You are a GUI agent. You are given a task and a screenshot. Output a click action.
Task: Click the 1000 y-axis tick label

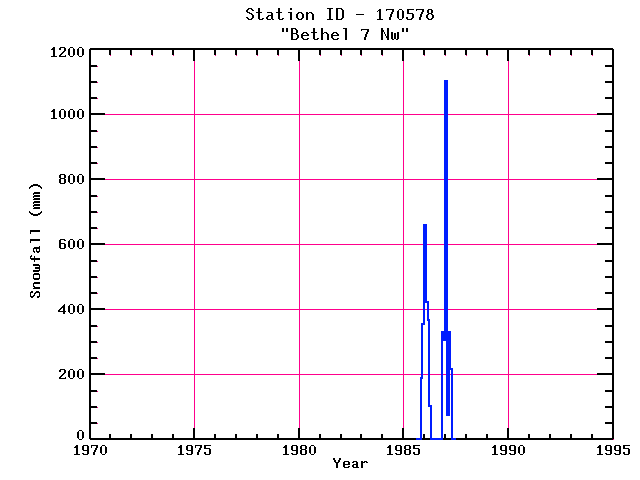tap(67, 114)
